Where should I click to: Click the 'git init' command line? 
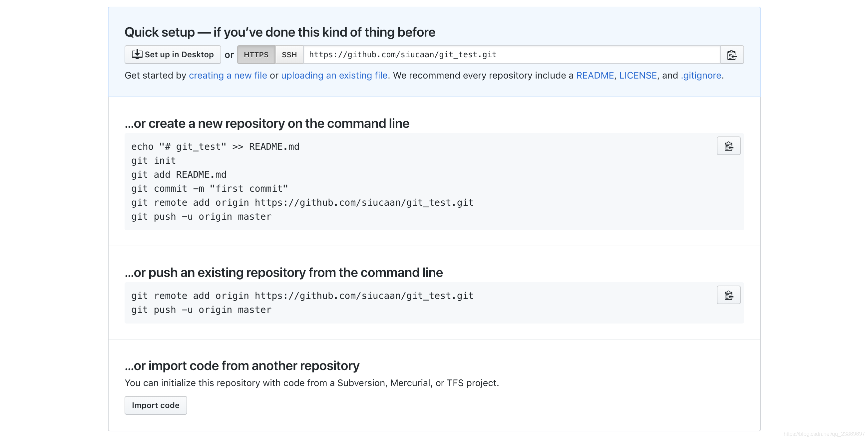click(153, 160)
